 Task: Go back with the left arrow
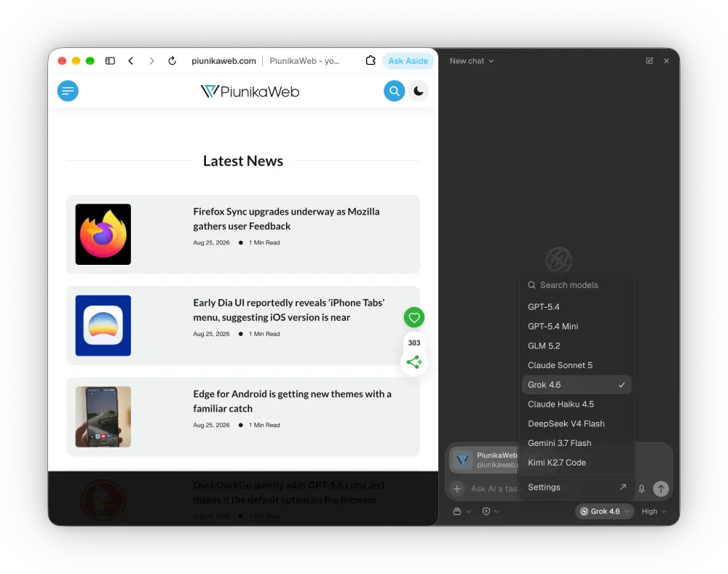[131, 61]
